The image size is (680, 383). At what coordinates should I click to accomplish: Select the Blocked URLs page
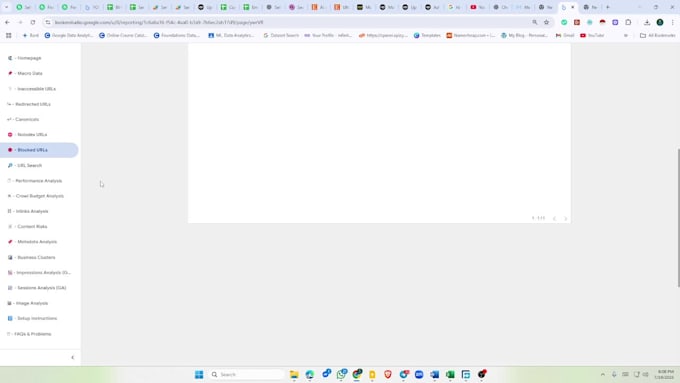coord(39,150)
